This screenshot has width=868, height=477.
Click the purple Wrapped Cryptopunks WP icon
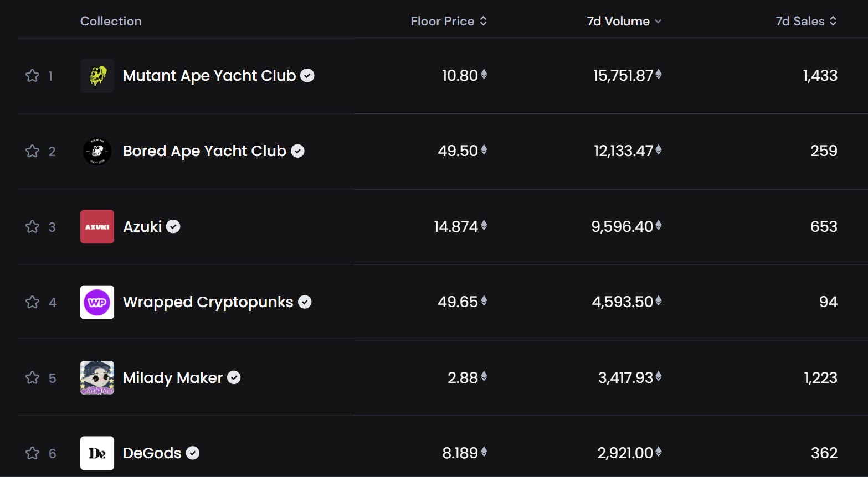(x=97, y=302)
